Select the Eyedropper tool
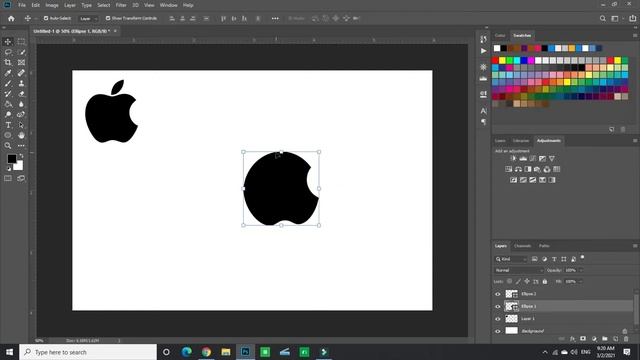Screen dimensions: 640x360 coord(8,73)
